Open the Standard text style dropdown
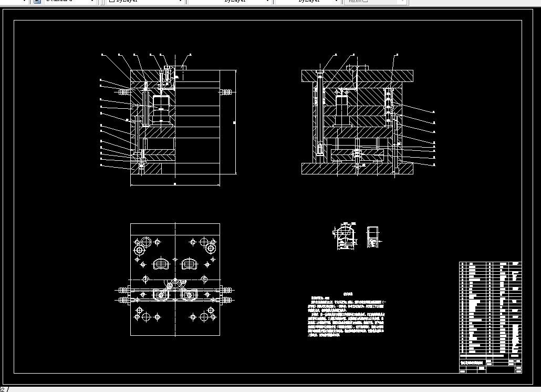Viewport: 541px width, 392px height. click(x=69, y=2)
